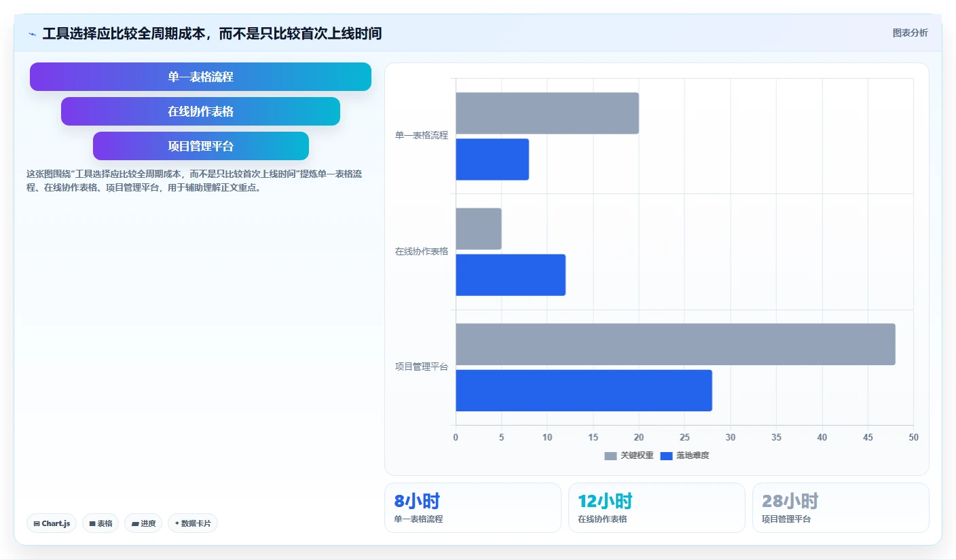Click the 关键权重 legend text
This screenshot has width=956, height=560.
coord(637,455)
